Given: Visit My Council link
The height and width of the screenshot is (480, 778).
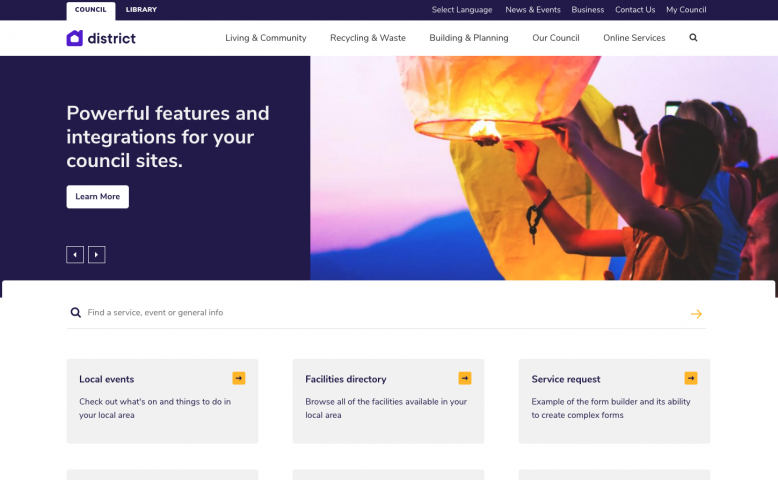Looking at the screenshot, I should (x=686, y=10).
